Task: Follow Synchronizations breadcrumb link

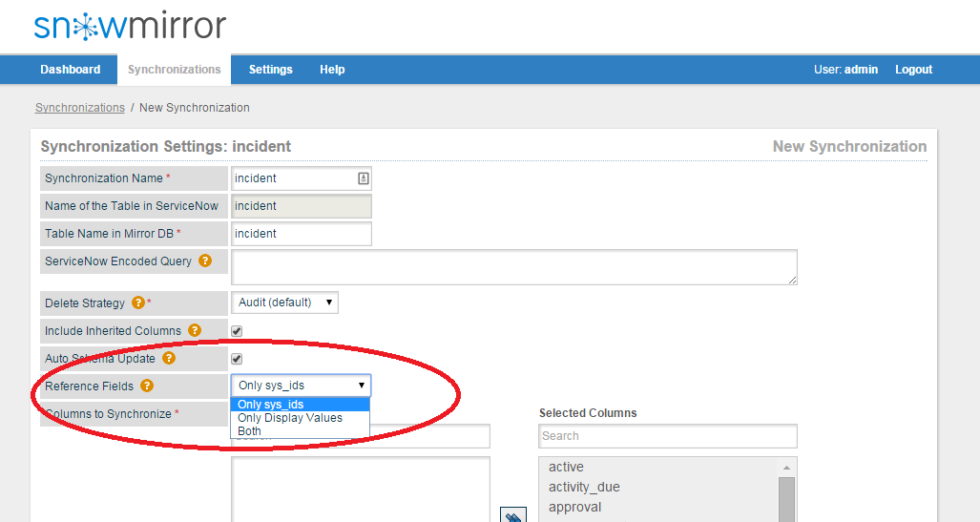Action: pos(80,108)
